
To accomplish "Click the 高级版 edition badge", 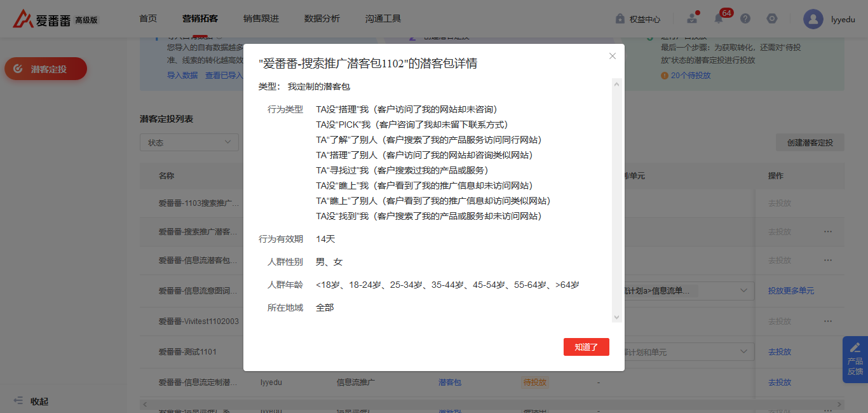I will coord(86,20).
